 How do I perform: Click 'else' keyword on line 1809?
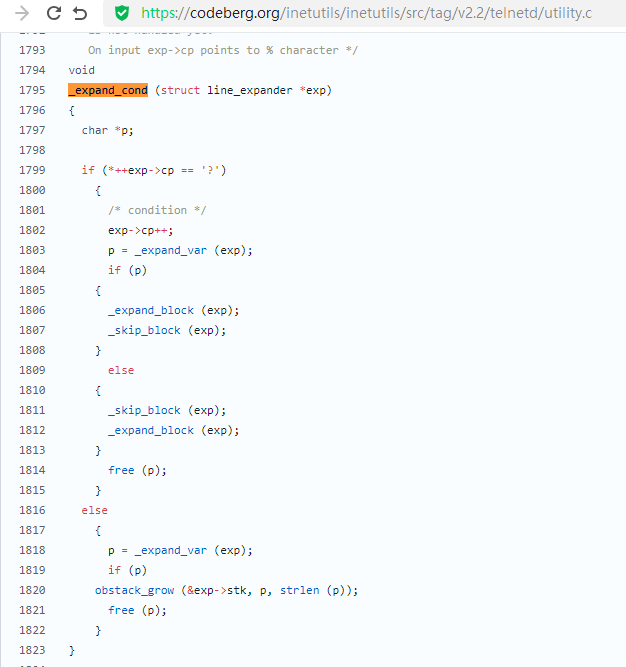click(x=121, y=370)
